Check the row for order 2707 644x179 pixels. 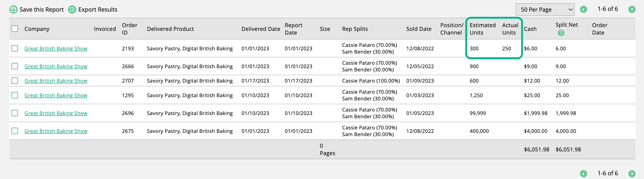[x=15, y=80]
